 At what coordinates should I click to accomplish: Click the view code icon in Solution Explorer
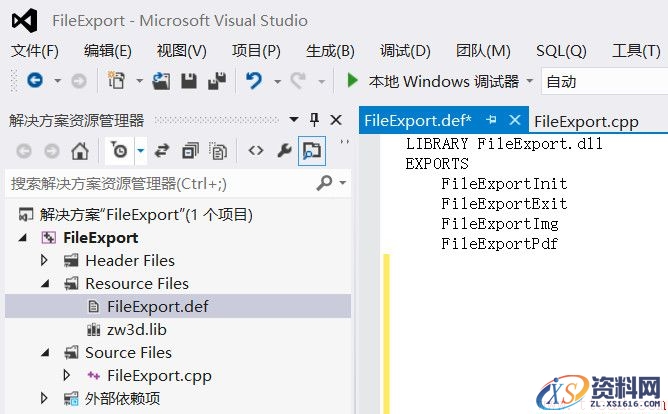[x=256, y=151]
